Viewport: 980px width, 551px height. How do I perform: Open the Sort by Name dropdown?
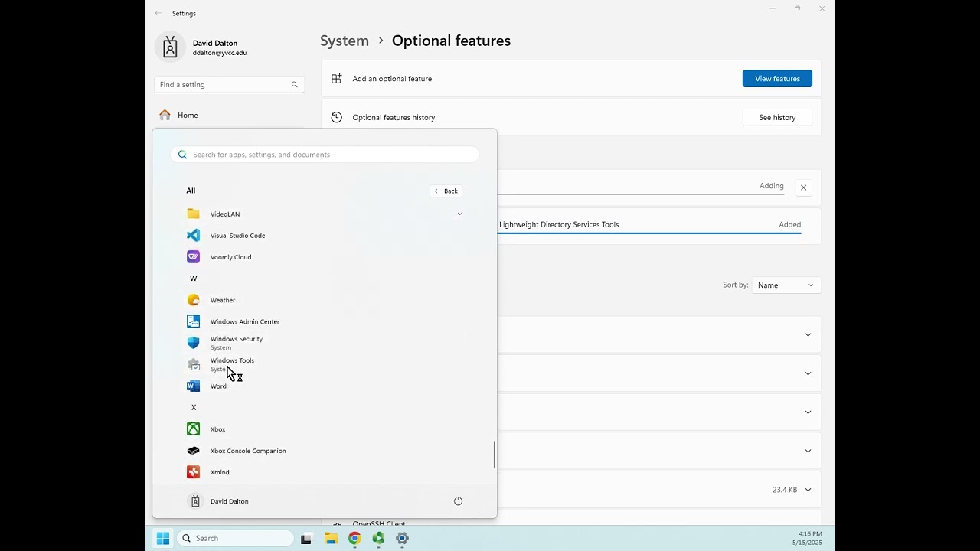point(786,285)
